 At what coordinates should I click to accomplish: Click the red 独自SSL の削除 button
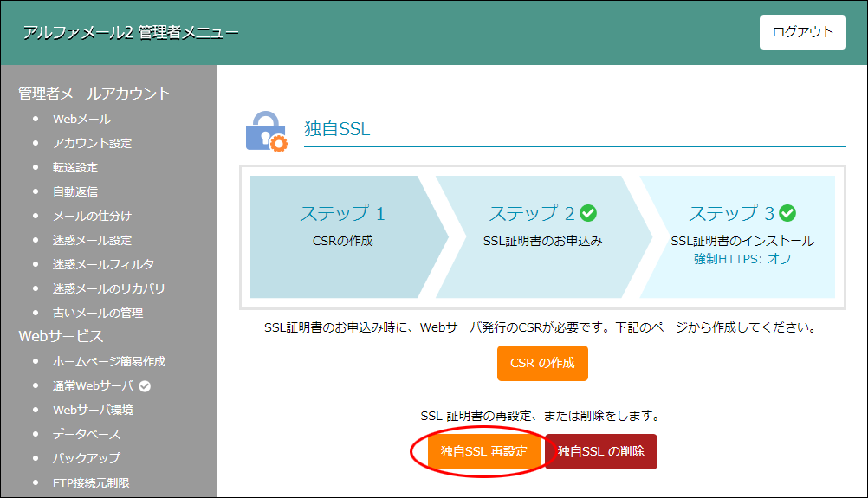pos(601,451)
